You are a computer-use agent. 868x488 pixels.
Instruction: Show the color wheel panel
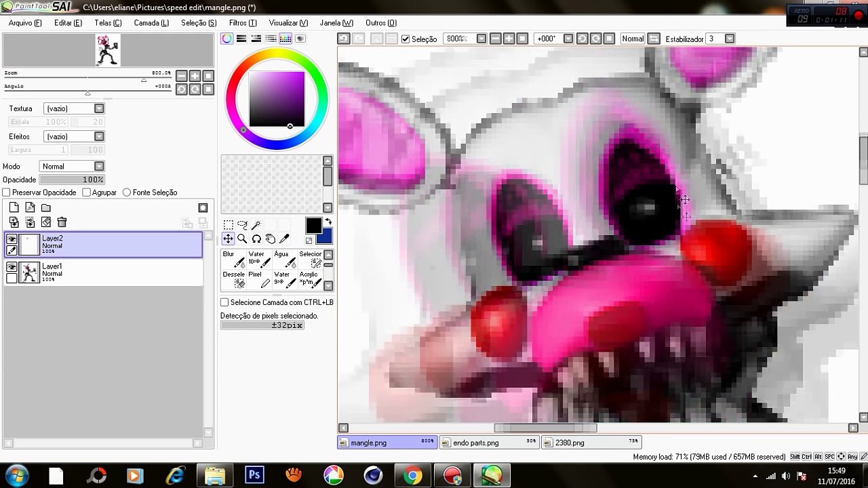227,39
